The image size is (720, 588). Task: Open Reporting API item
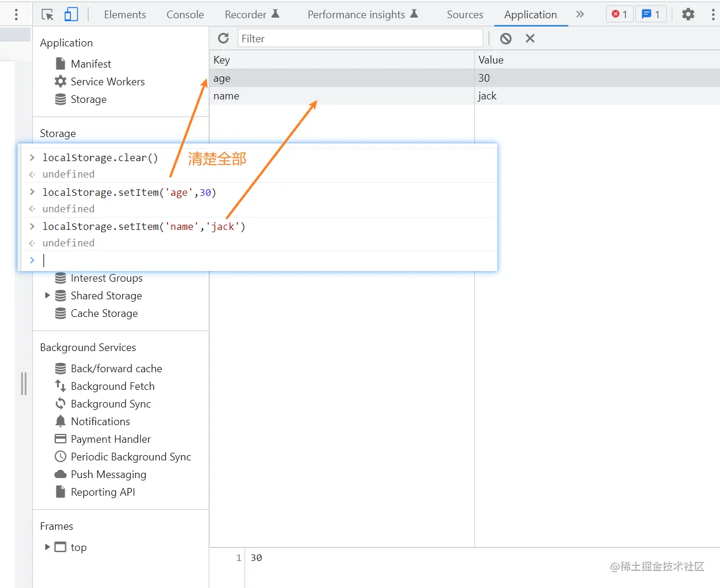tap(103, 492)
